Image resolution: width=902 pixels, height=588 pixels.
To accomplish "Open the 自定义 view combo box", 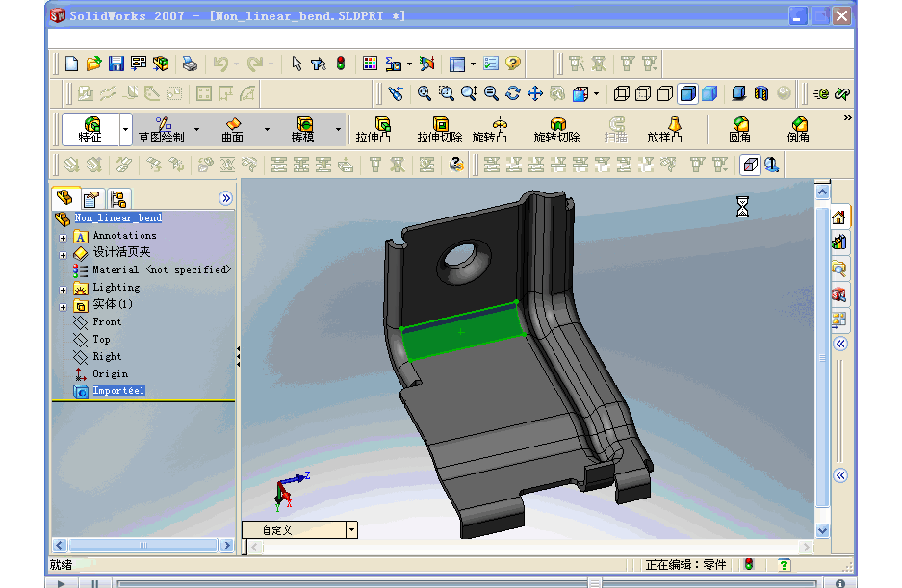I will pos(299,530).
